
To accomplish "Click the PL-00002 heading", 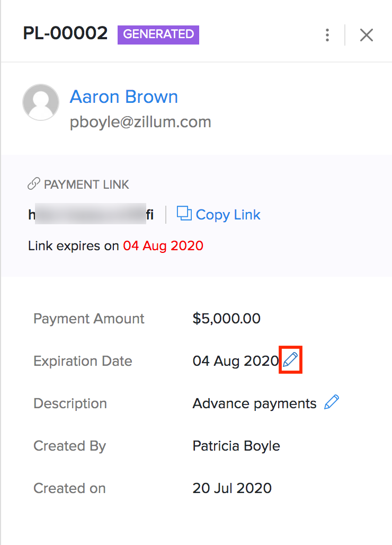I will point(65,34).
